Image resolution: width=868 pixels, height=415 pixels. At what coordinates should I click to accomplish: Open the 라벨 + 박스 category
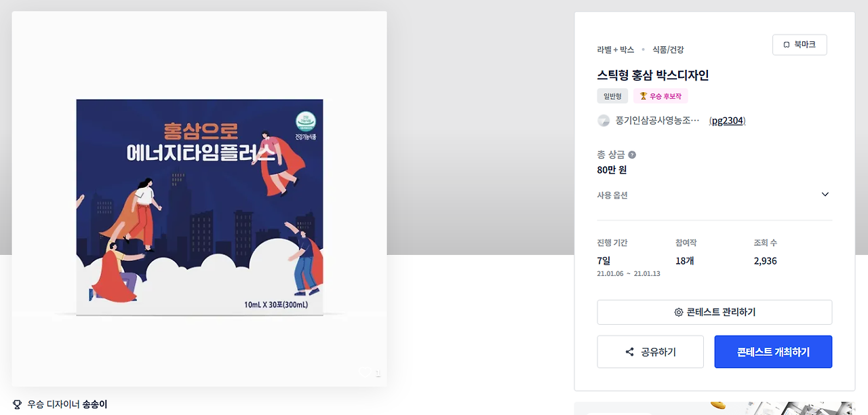point(616,50)
